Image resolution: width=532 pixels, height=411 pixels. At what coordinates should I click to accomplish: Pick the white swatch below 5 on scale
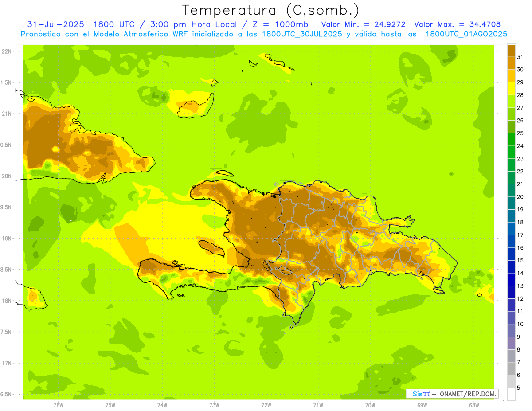[511, 394]
